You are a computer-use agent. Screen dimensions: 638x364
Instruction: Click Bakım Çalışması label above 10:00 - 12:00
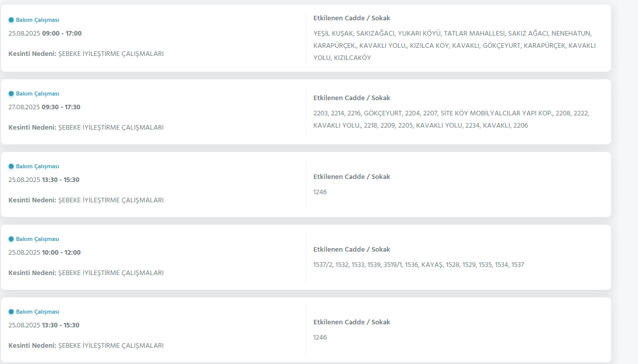tap(38, 239)
